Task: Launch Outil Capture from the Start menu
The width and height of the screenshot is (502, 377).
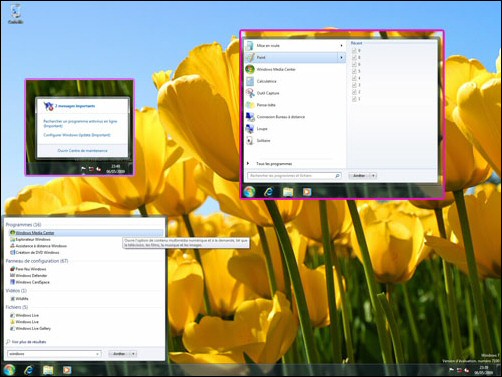Action: [x=295, y=93]
